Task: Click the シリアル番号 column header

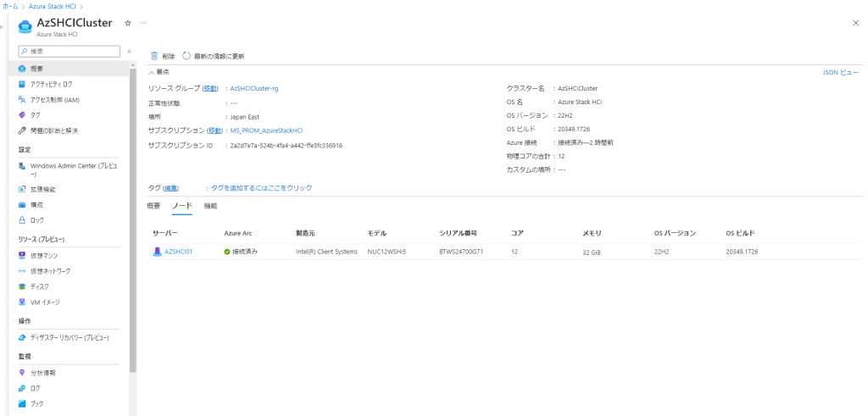Action: [x=458, y=234]
